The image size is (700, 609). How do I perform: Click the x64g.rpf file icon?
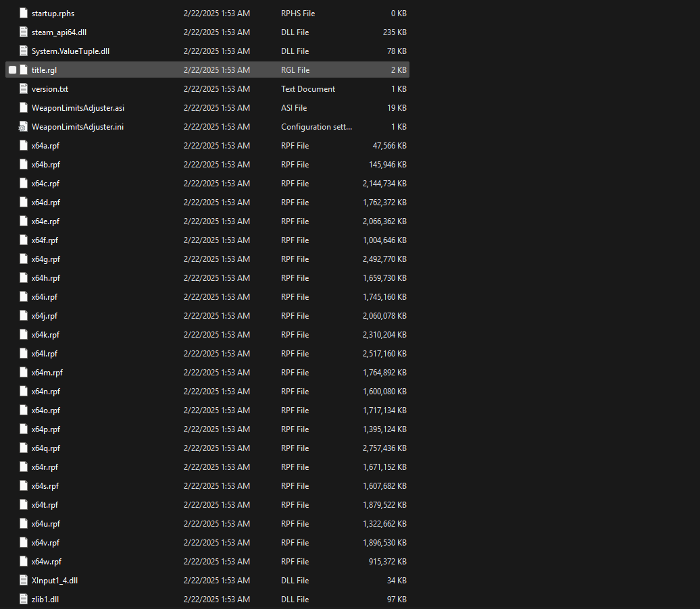tap(24, 259)
